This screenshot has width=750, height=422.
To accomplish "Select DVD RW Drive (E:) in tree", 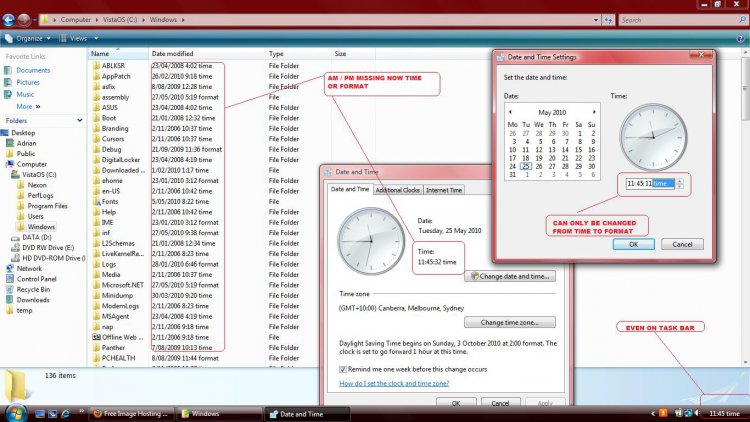I will tap(48, 248).
